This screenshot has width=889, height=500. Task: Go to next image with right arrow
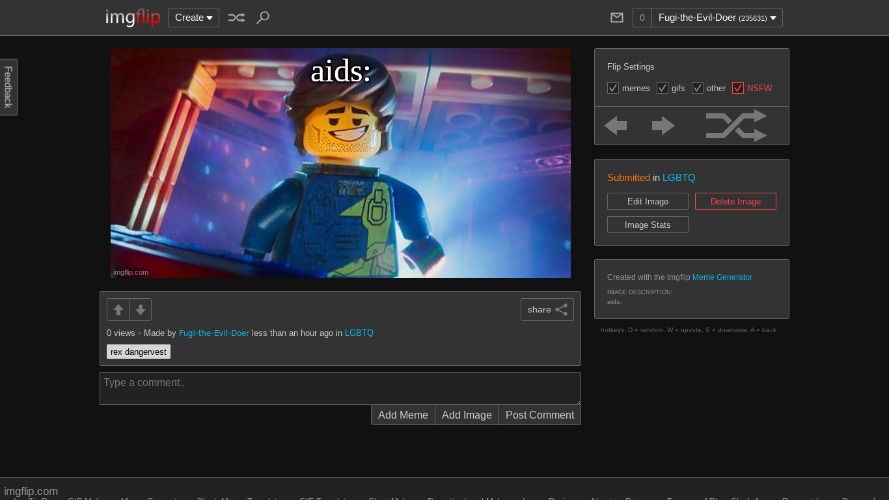(663, 125)
